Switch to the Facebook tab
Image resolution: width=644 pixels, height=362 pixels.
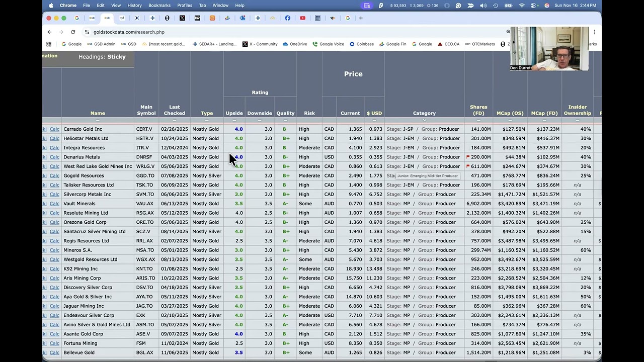(x=287, y=18)
